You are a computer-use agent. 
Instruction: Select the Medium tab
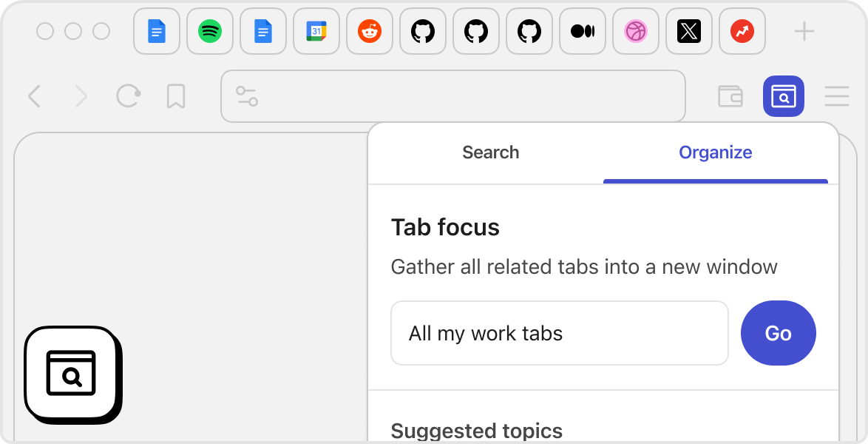tap(583, 31)
